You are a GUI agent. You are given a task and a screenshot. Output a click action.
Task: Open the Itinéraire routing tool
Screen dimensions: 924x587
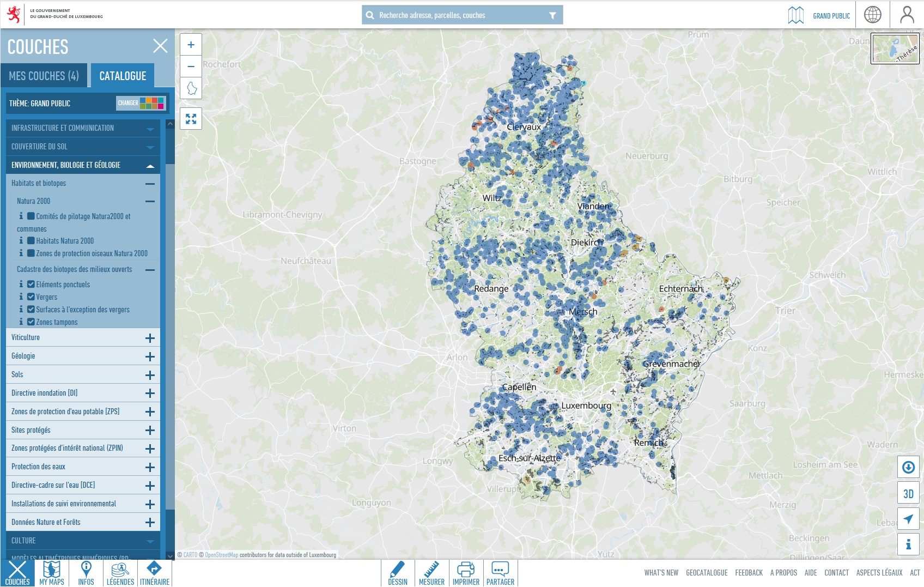[x=155, y=573]
